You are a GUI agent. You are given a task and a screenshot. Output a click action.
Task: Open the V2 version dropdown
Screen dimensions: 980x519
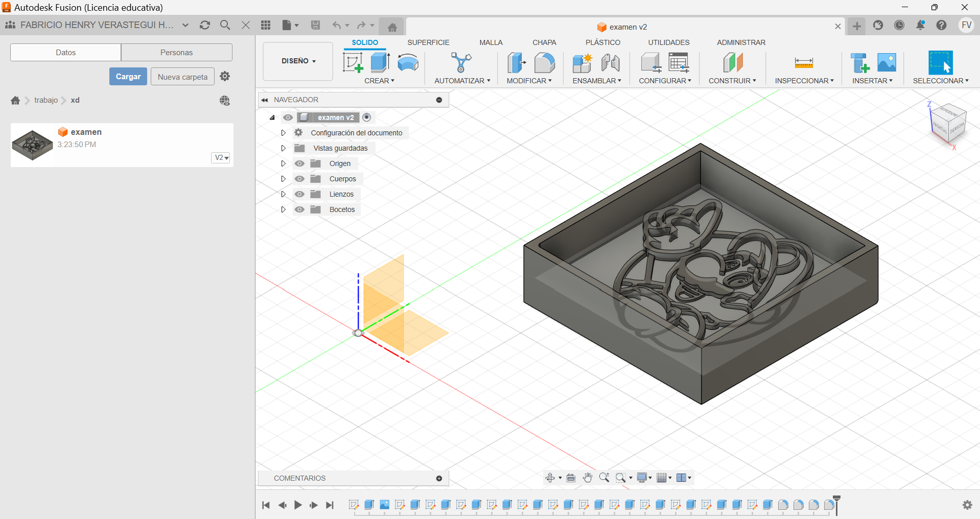[x=221, y=158]
